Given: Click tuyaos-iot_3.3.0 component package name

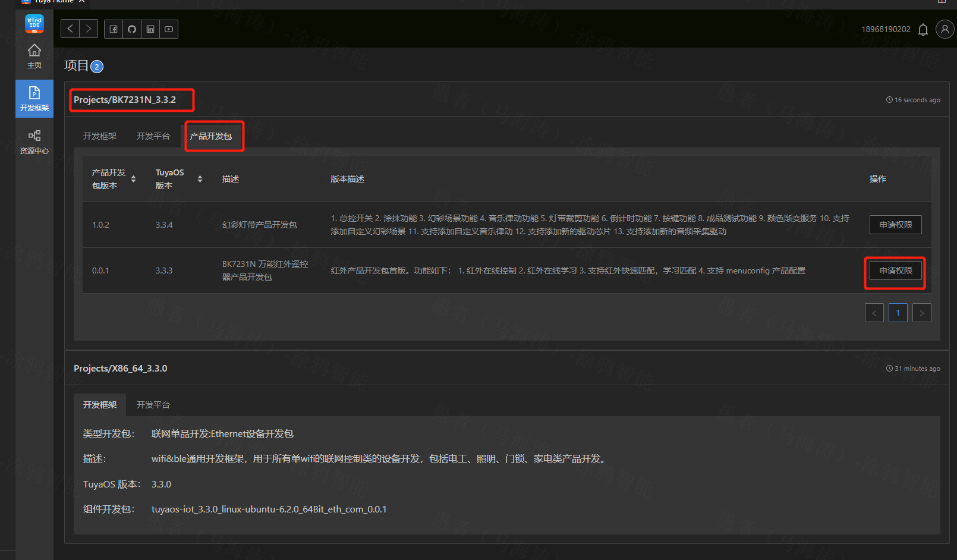Looking at the screenshot, I should (x=269, y=509).
